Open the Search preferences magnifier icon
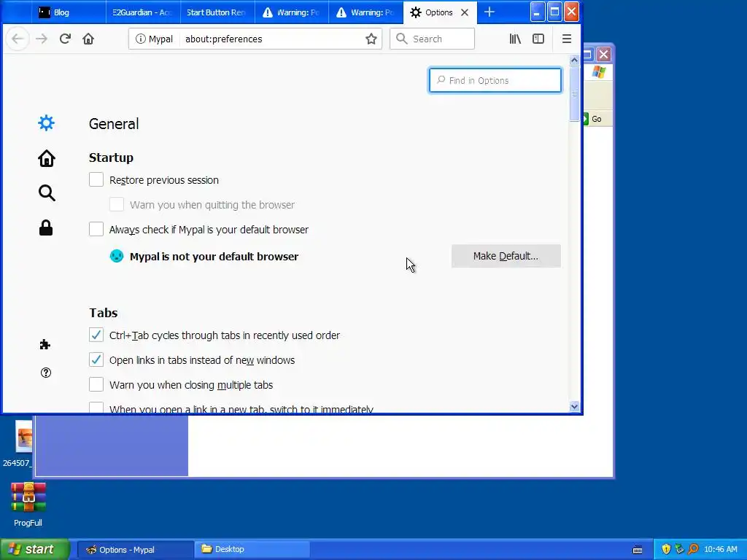The width and height of the screenshot is (747, 560). click(x=47, y=192)
